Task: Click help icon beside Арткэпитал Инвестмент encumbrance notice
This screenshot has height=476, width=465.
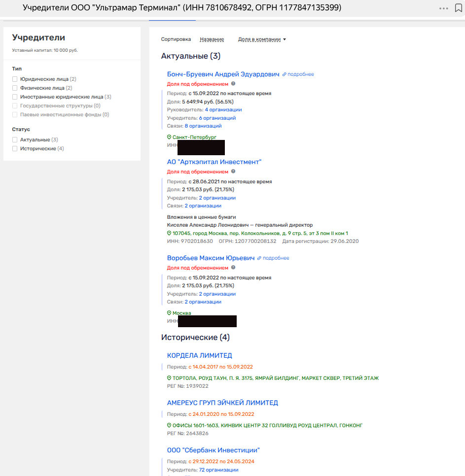Action: pyautogui.click(x=233, y=171)
